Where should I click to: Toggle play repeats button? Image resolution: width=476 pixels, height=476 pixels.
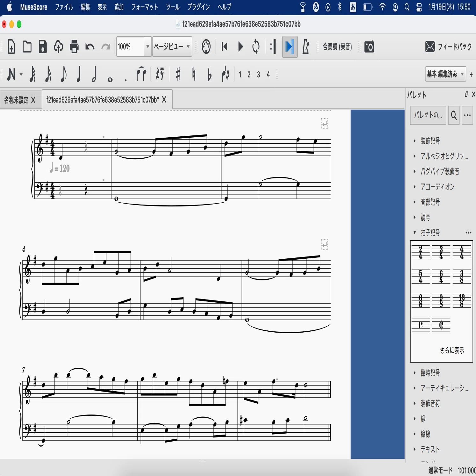273,47
